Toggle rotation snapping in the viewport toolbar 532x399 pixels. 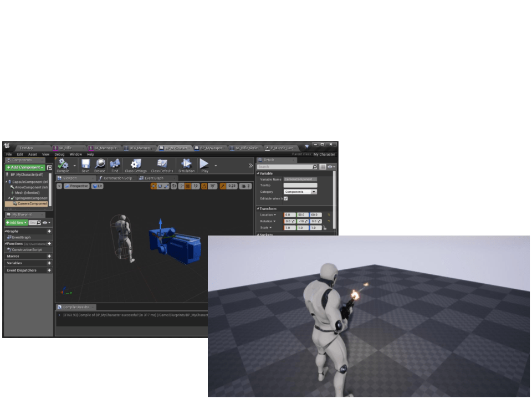coord(203,186)
